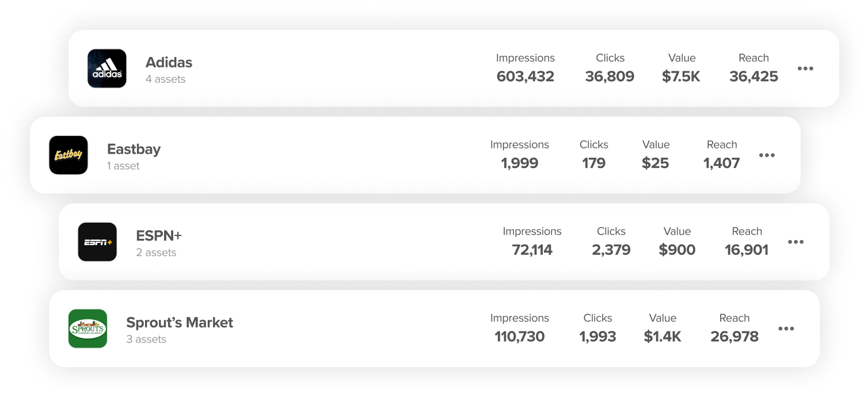Open the three-dot menu for Sprout's Market

(786, 329)
